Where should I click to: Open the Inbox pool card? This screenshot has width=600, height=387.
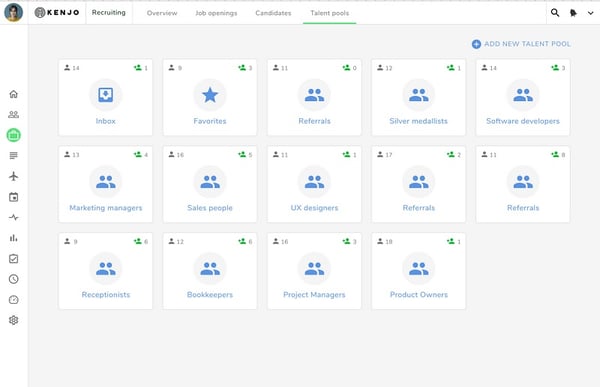coord(105,97)
